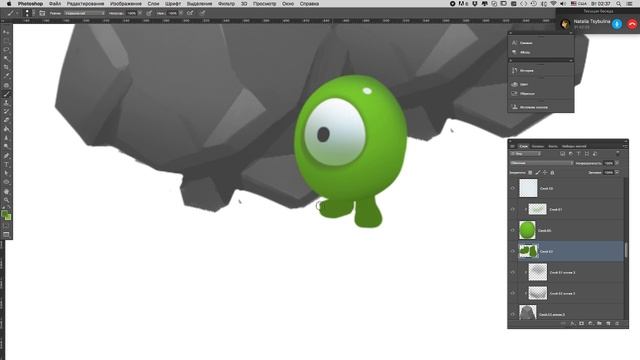
Task: Select the Pen tool
Action: point(6,156)
